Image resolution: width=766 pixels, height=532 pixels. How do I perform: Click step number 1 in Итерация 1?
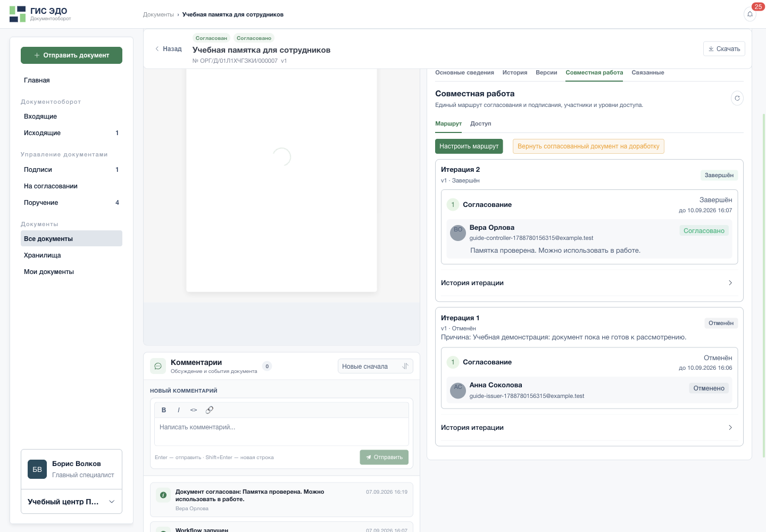coord(453,362)
